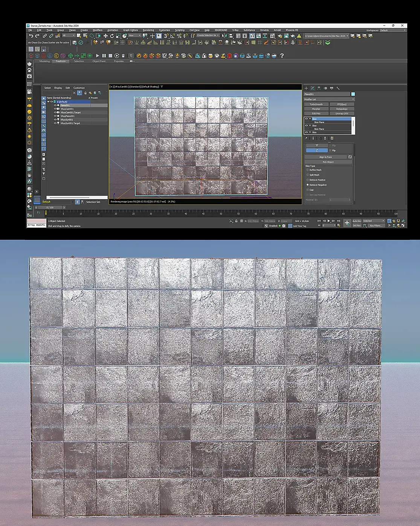Click the help question mark icon
Screen dimensions: 420x526
tap(282, 55)
